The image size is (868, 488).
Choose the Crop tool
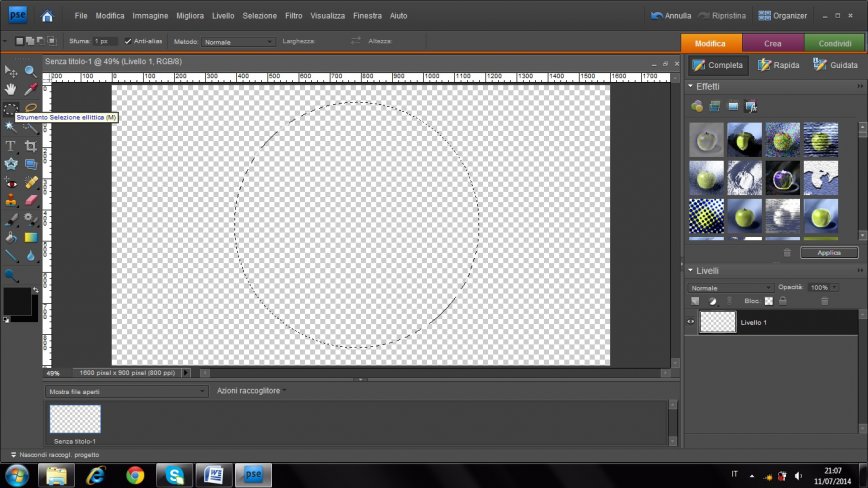(31, 146)
